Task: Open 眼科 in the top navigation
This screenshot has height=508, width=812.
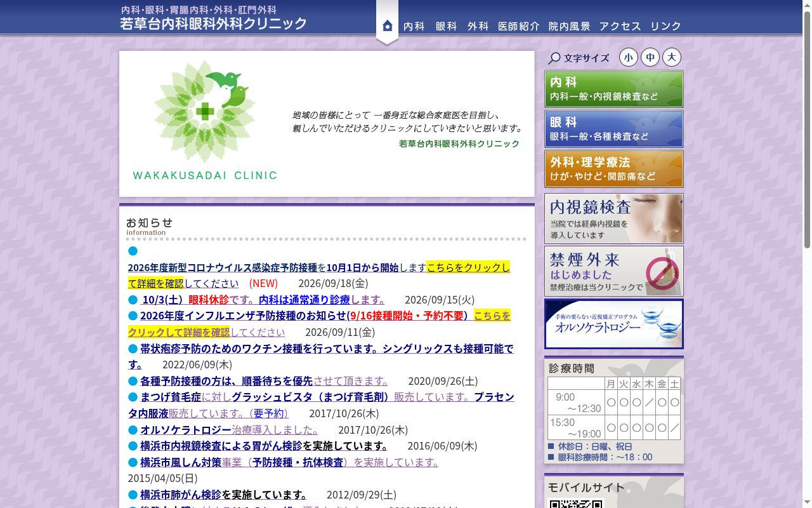Action: (447, 26)
